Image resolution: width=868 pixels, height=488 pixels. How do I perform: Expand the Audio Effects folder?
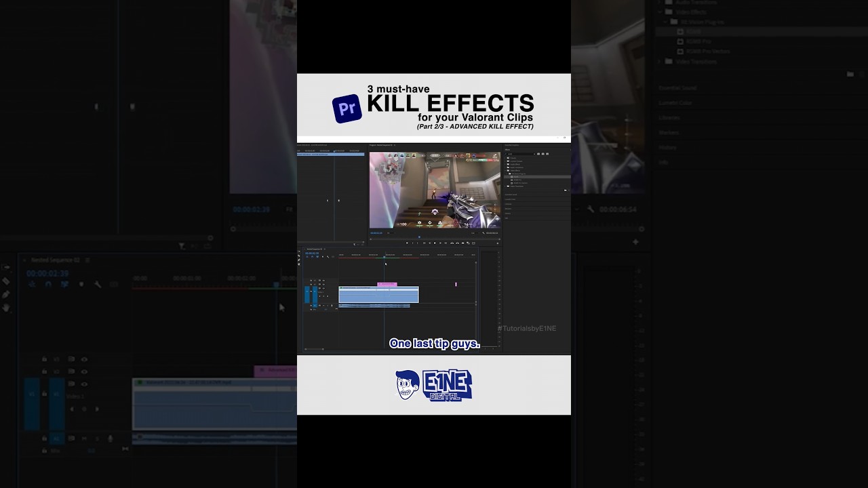505,164
